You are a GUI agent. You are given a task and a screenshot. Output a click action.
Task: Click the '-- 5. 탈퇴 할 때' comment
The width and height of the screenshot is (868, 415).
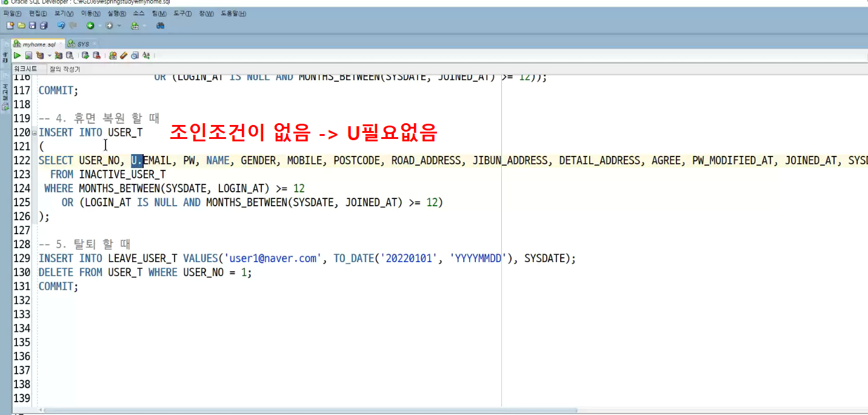click(84, 245)
